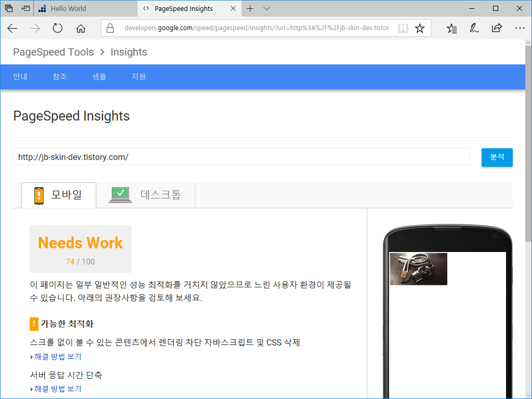This screenshot has width=532, height=399.
Task: Open the 샘플 navigation item
Action: pyautogui.click(x=99, y=77)
